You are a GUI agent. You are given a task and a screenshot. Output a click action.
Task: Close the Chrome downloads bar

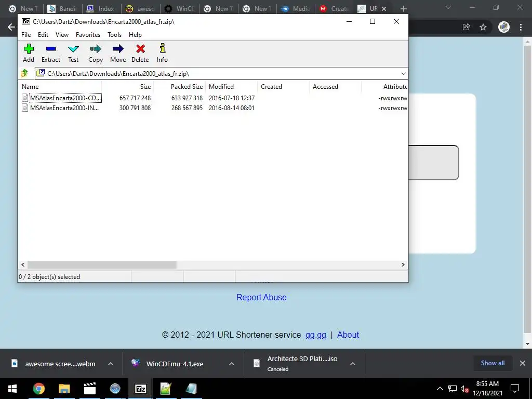[x=523, y=363]
